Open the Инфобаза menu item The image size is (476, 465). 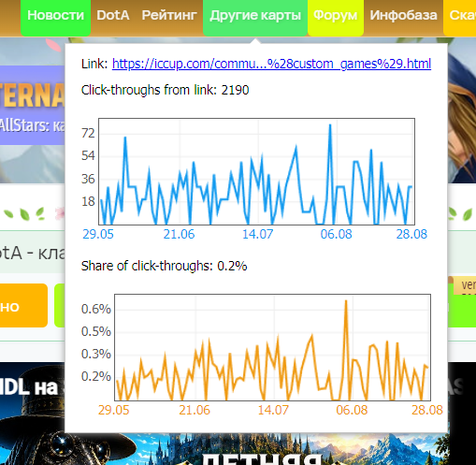[403, 15]
